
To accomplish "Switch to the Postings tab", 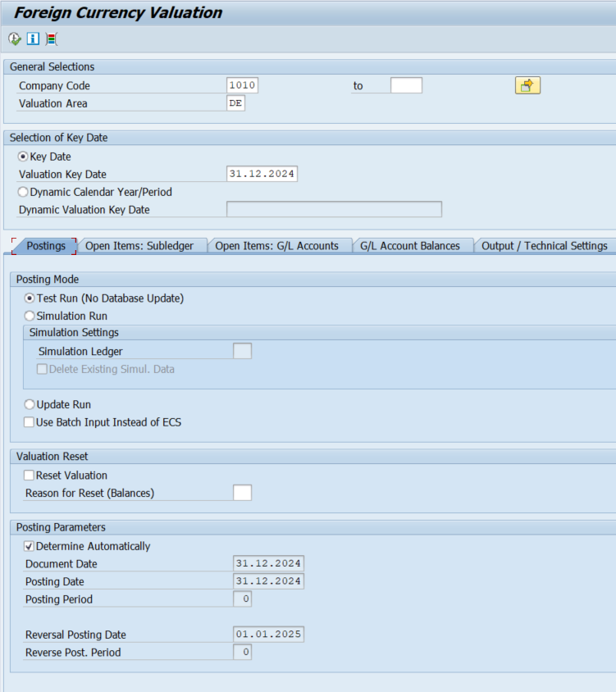I will (x=45, y=246).
